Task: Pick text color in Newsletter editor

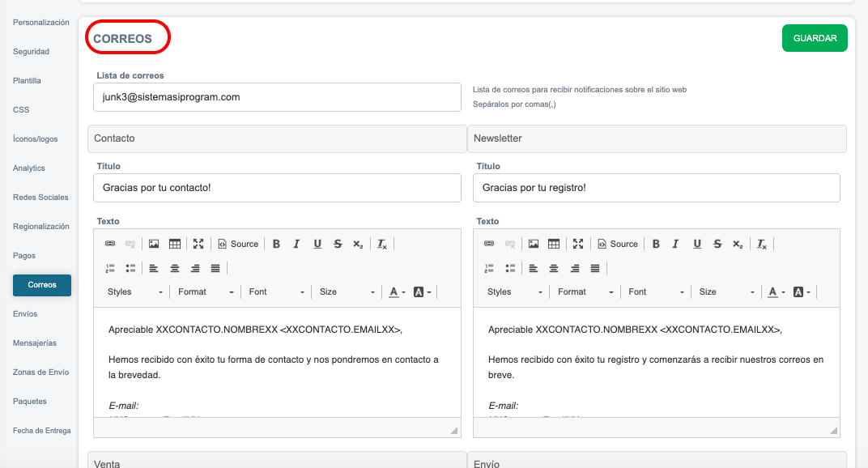Action: coord(777,291)
